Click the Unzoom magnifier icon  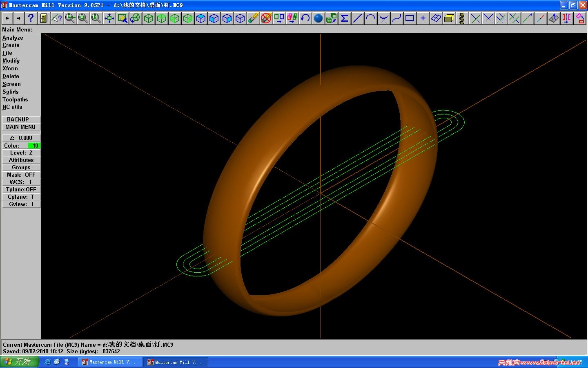click(x=83, y=18)
